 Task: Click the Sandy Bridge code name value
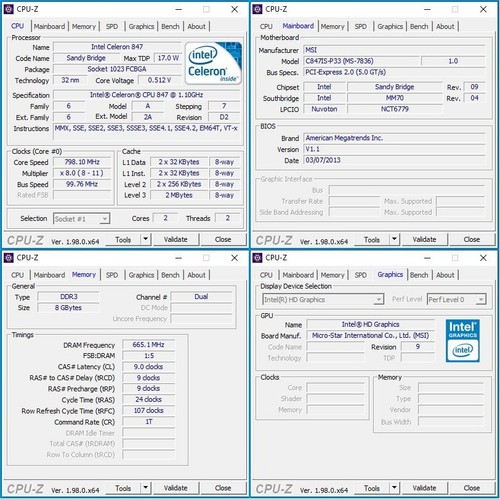click(x=86, y=58)
